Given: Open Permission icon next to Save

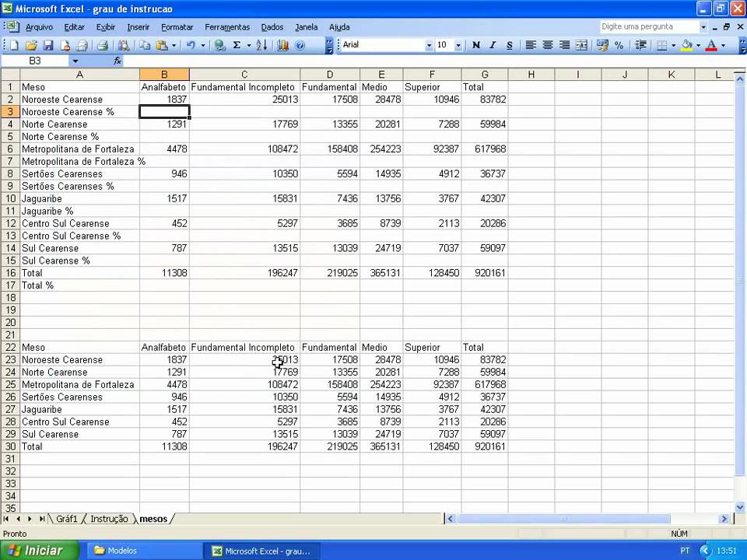Looking at the screenshot, I should [65, 45].
